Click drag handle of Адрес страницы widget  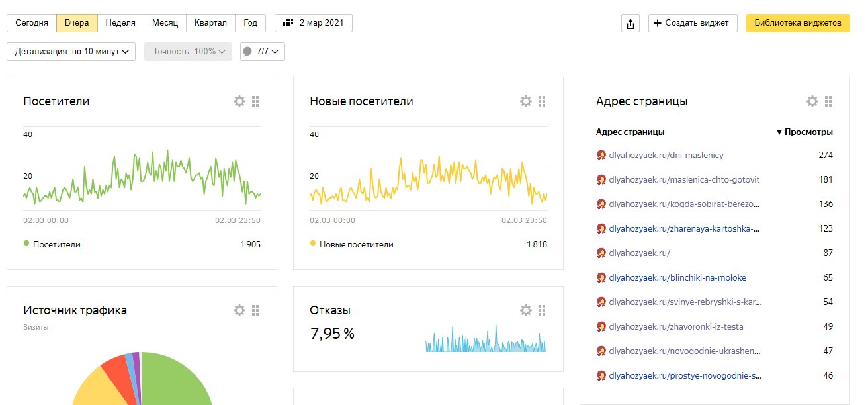[828, 101]
